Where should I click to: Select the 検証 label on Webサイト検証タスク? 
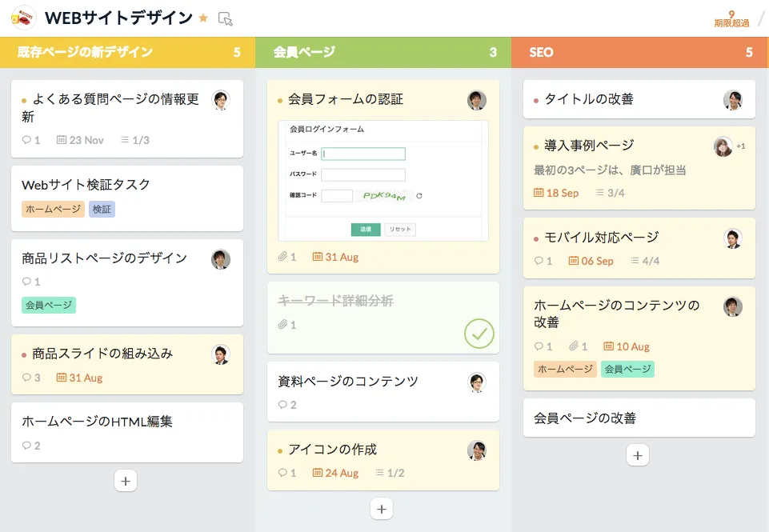pos(102,209)
